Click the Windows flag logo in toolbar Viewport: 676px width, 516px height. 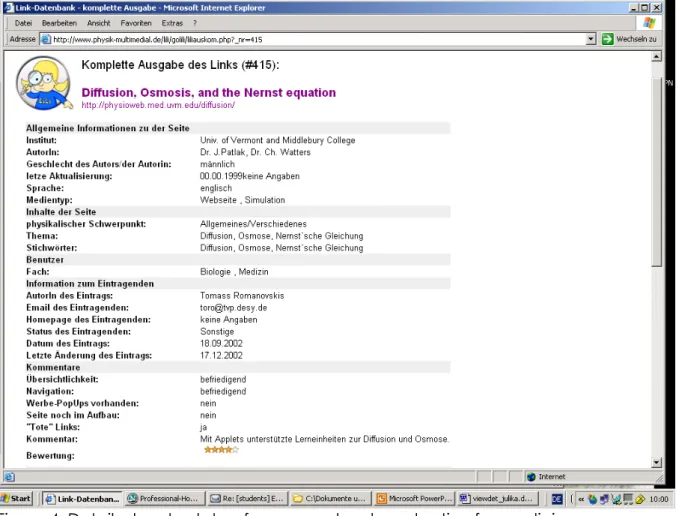(x=649, y=23)
